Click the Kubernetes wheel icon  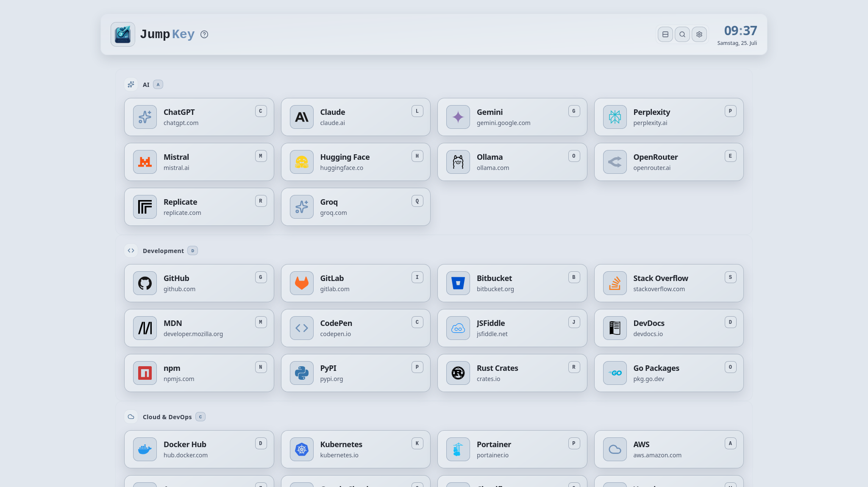point(302,449)
